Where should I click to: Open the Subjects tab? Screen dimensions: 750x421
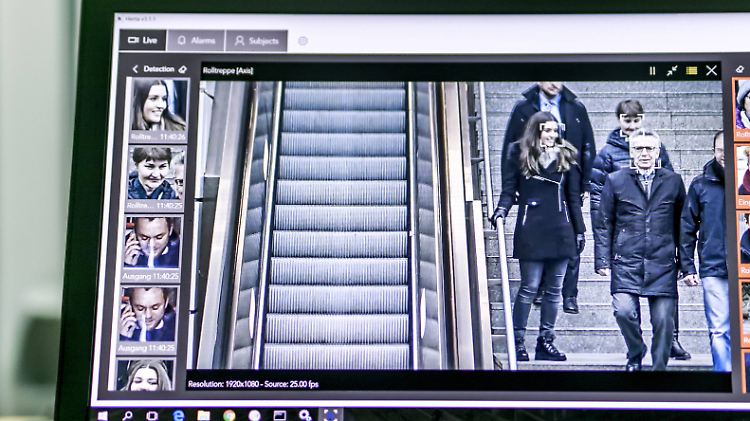(x=256, y=41)
